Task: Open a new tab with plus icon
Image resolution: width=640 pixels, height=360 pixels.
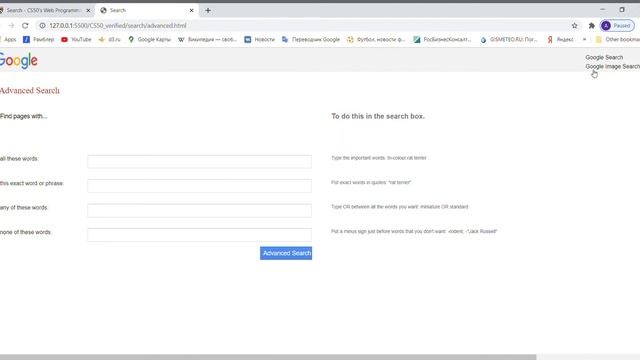Action: click(x=208, y=11)
